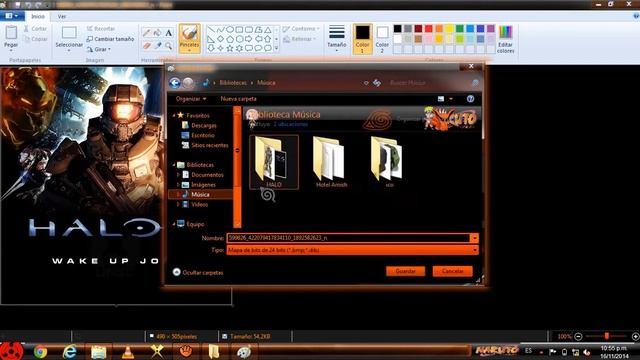The width and height of the screenshot is (640, 360).
Task: Select the Fill with color bucket tool
Action: (x=158, y=33)
